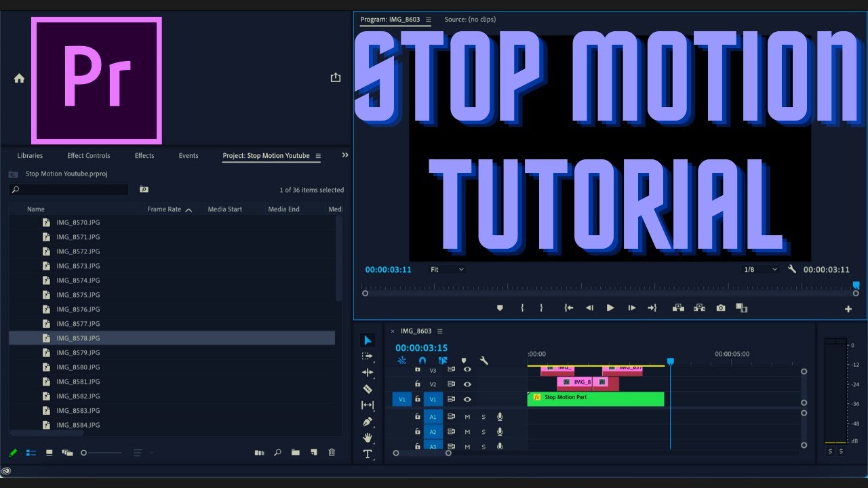Switch Project panel to Freeform View
This screenshot has width=868, height=488.
tap(67, 453)
